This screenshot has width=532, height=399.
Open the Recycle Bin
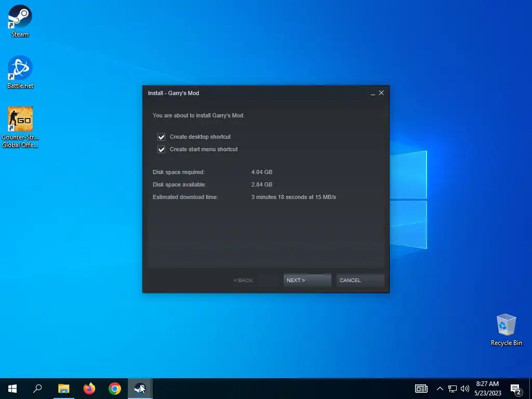[506, 330]
